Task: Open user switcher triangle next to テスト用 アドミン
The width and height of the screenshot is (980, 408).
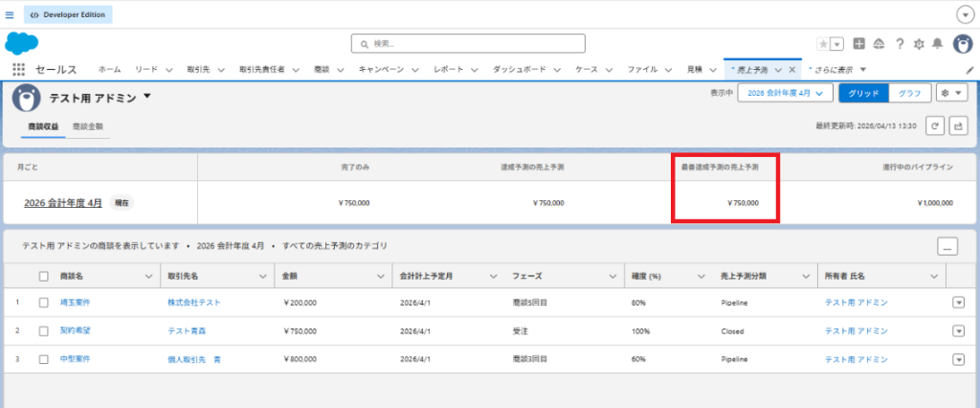Action: click(146, 97)
